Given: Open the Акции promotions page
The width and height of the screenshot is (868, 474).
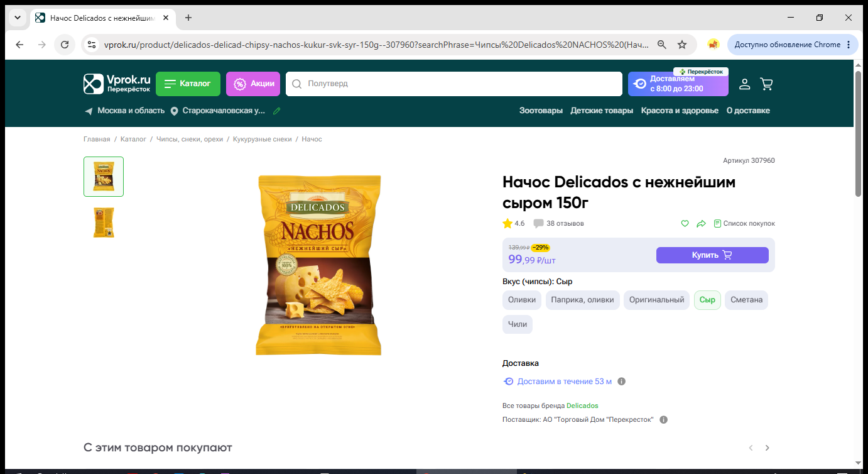Looking at the screenshot, I should [x=253, y=84].
